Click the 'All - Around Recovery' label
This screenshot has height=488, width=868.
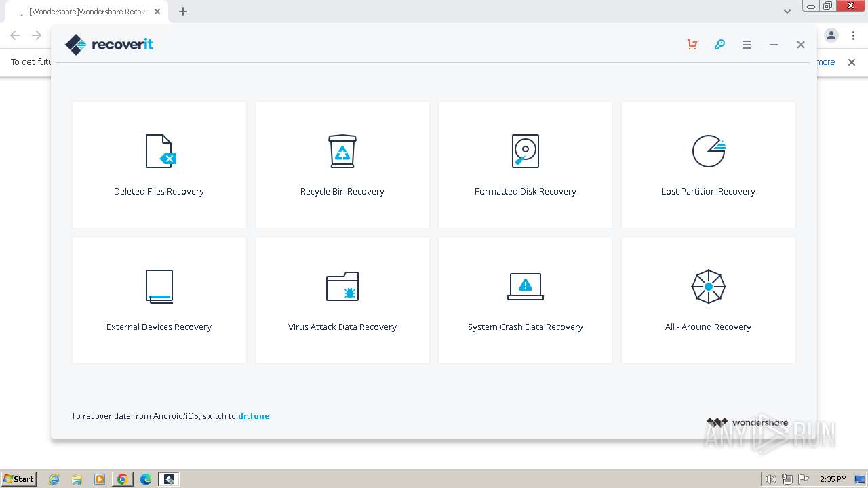tap(709, 327)
